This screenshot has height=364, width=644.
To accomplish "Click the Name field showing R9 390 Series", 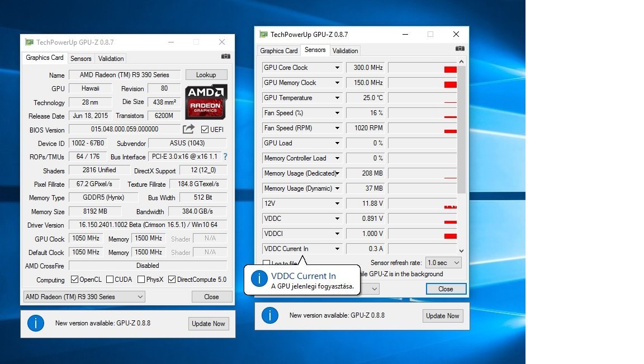I will (125, 75).
